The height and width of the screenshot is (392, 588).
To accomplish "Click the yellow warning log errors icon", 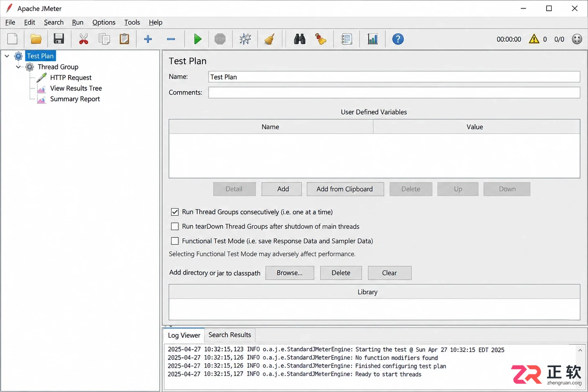I will tap(534, 39).
